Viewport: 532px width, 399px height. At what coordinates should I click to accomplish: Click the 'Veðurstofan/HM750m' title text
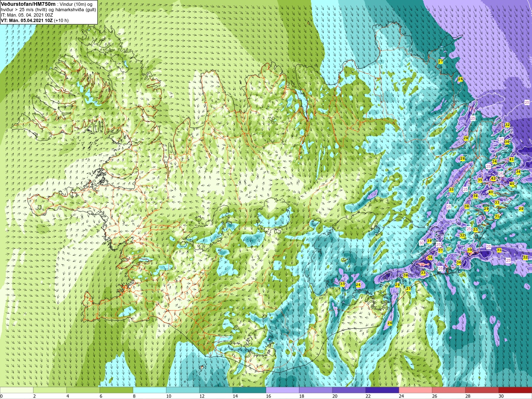coord(28,3)
